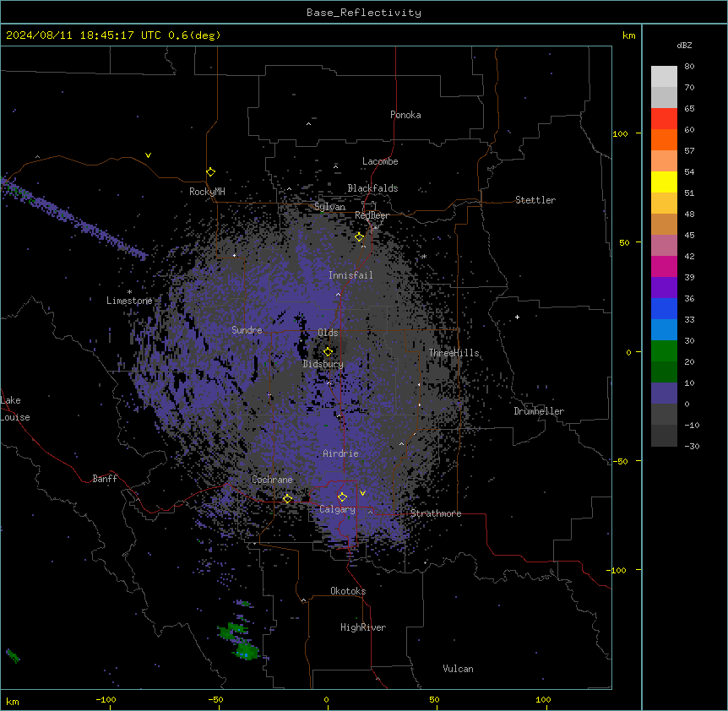Image resolution: width=728 pixels, height=711 pixels.
Task: Click the magenta 39-42 dBZ swatch
Action: 664,266
